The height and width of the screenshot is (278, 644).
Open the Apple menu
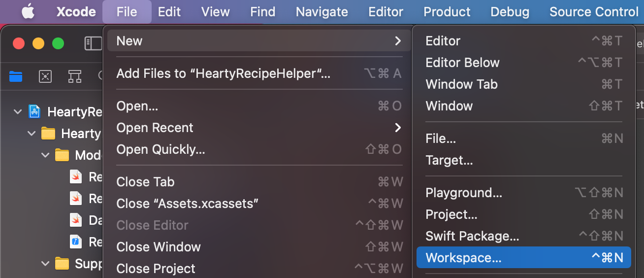click(x=28, y=11)
